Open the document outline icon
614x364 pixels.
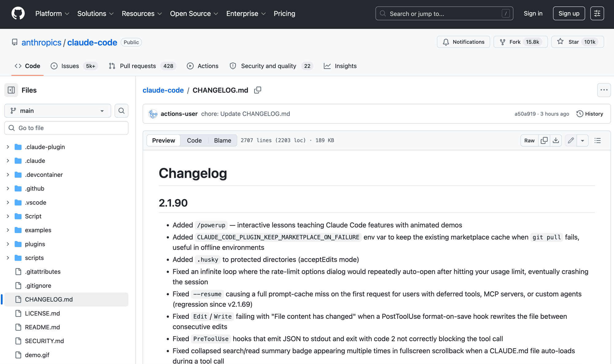click(x=597, y=141)
